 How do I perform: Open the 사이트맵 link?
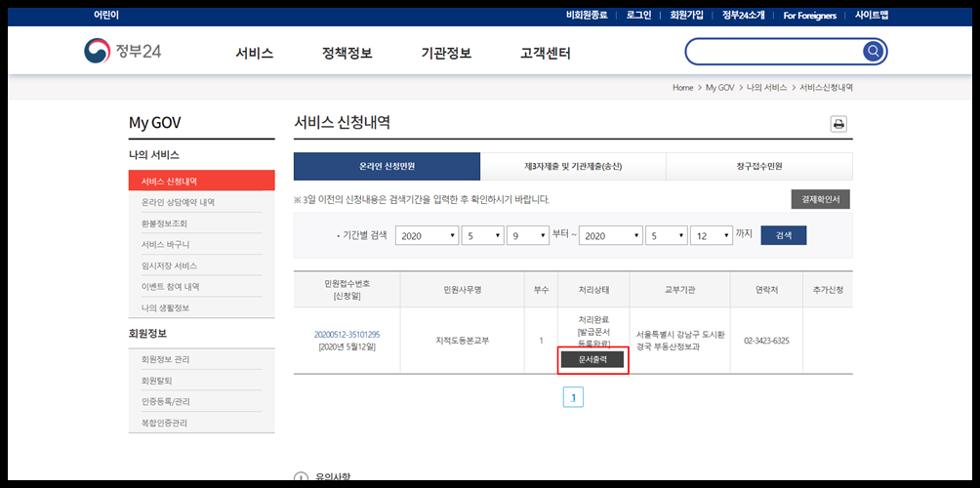872,15
